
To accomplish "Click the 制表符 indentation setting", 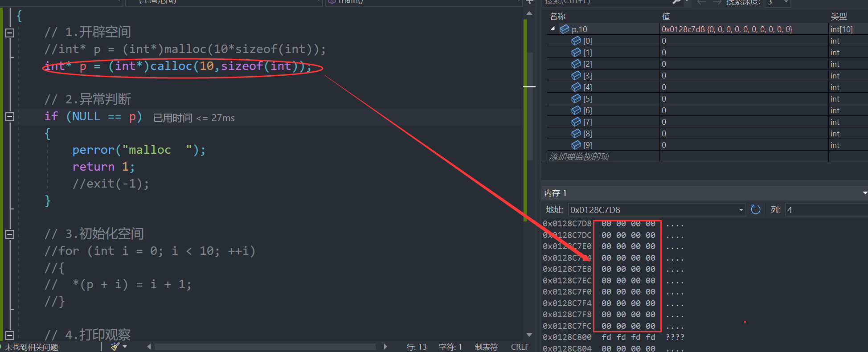I will pos(486,347).
